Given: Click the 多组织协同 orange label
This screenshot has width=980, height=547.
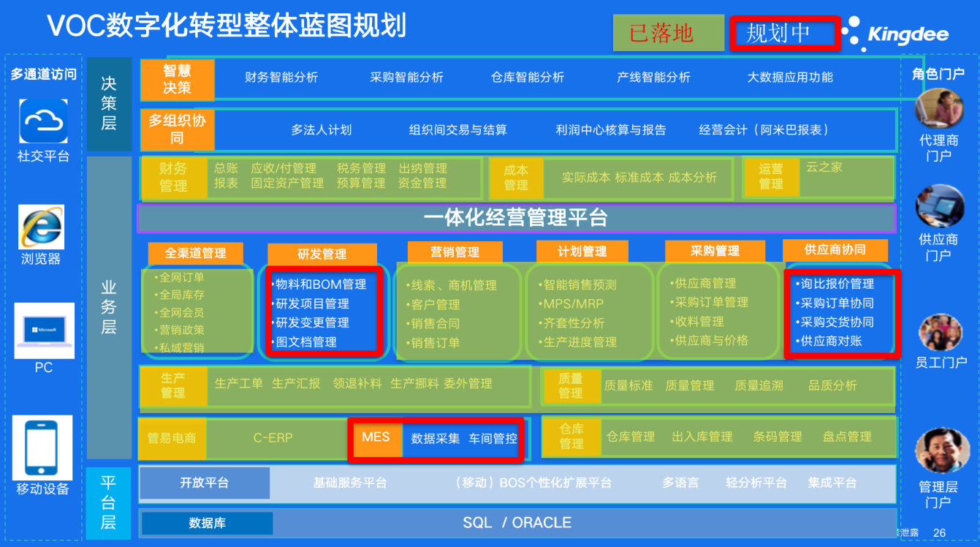Looking at the screenshot, I should 178,129.
